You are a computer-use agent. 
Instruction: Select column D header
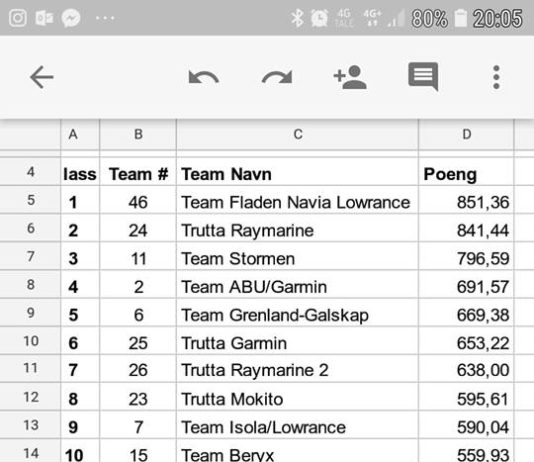coord(466,134)
